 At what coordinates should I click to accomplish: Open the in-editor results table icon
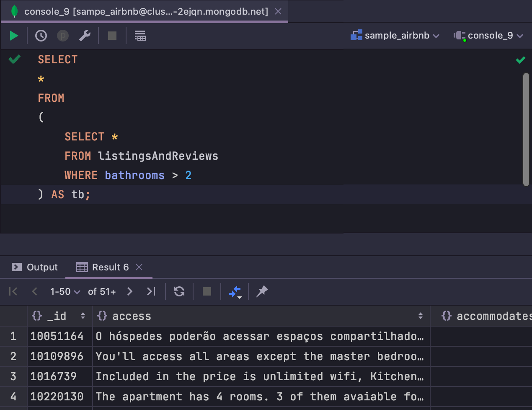(x=140, y=35)
